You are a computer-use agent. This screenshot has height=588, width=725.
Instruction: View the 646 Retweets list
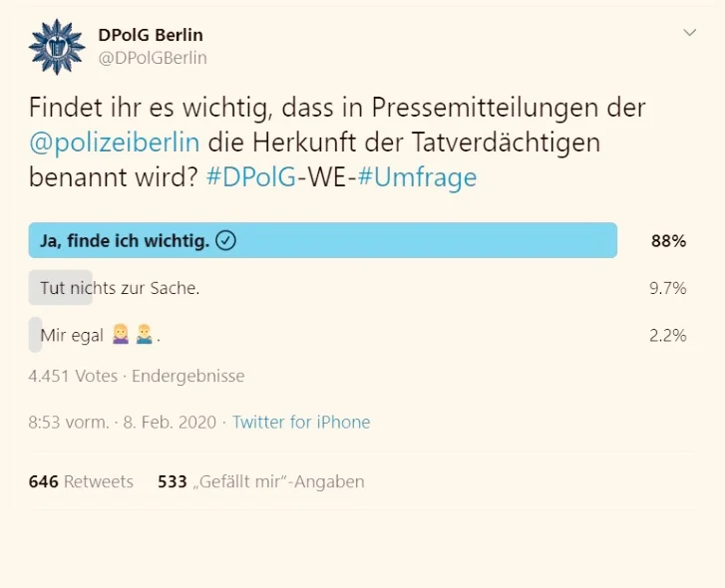(x=81, y=481)
